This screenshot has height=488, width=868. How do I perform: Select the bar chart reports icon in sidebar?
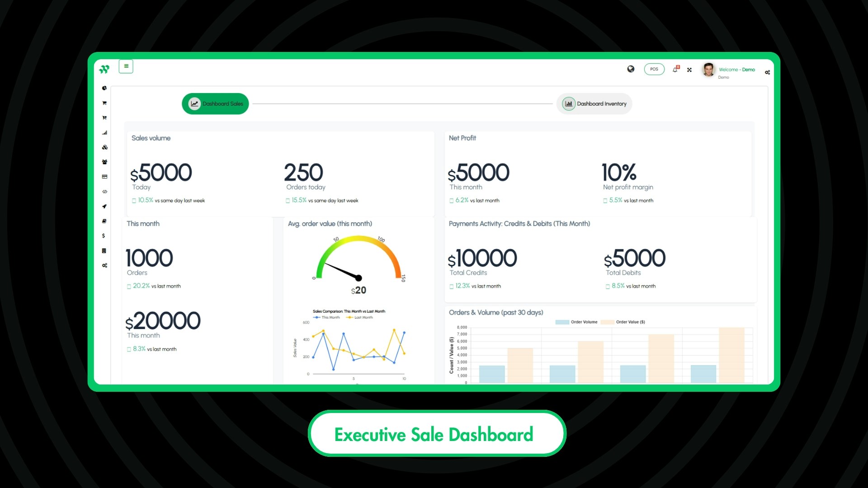point(104,132)
